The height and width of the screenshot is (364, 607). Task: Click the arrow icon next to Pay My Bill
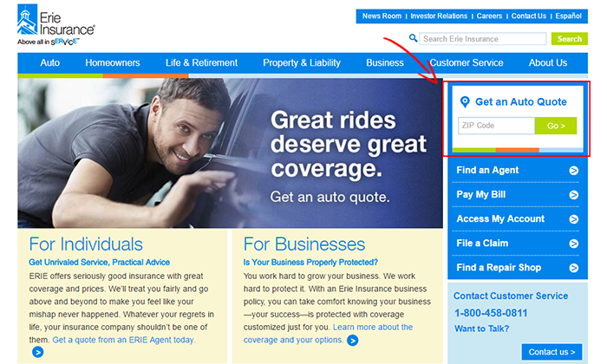(x=574, y=195)
